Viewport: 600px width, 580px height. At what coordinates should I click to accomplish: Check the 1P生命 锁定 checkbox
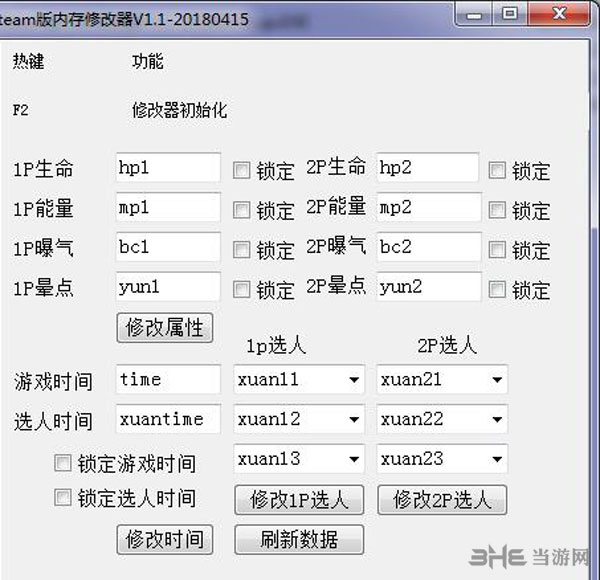(241, 170)
